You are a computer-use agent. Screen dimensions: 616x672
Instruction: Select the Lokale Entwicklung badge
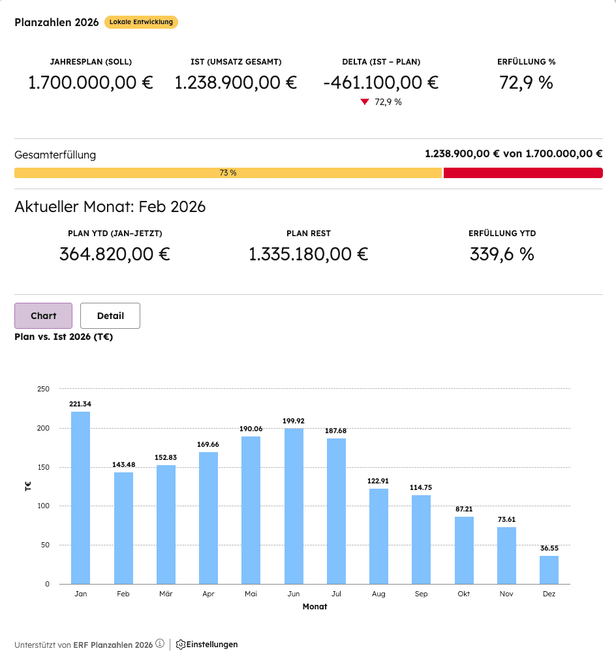click(x=141, y=22)
